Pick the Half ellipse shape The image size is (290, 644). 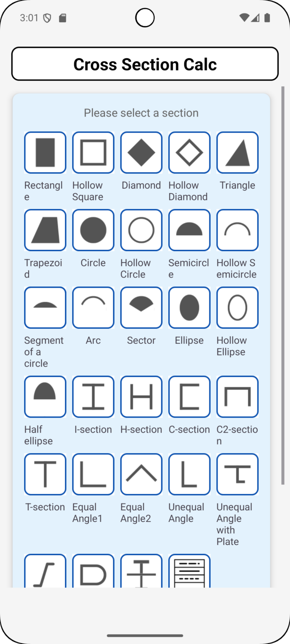click(x=45, y=396)
